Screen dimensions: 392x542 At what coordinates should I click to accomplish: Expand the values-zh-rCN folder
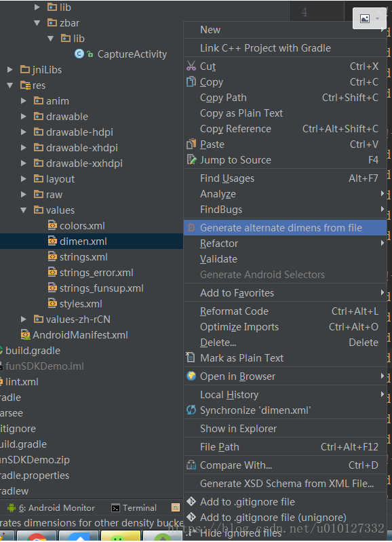[24, 319]
